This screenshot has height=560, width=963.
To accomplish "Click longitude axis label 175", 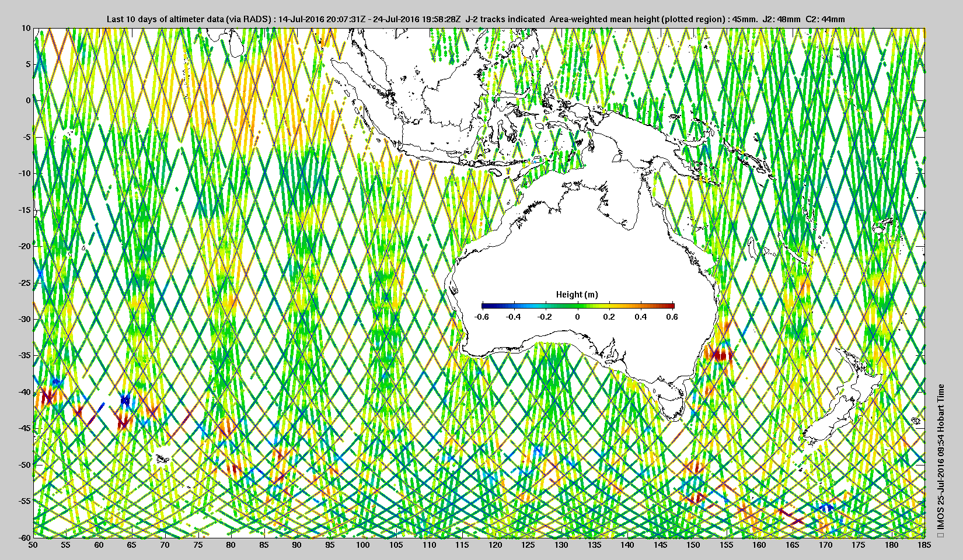I will click(x=859, y=545).
